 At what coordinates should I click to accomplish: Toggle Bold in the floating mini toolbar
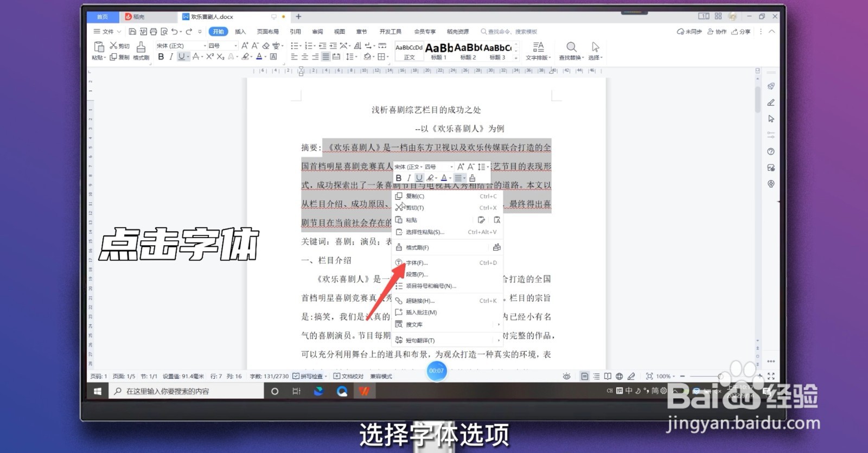399,178
